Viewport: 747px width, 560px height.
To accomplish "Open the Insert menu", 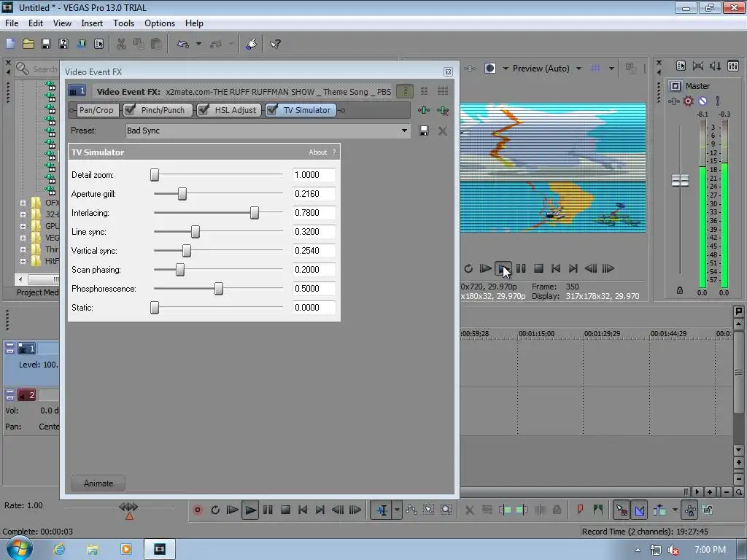I will tap(92, 23).
